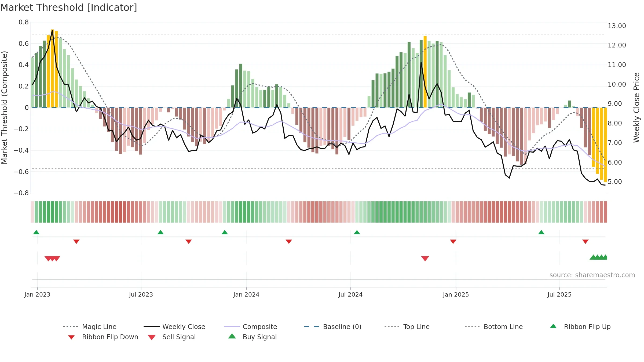The width and height of the screenshot is (644, 362).
Task: Toggle the Ribbon Flip Down legend entry
Action: click(103, 337)
